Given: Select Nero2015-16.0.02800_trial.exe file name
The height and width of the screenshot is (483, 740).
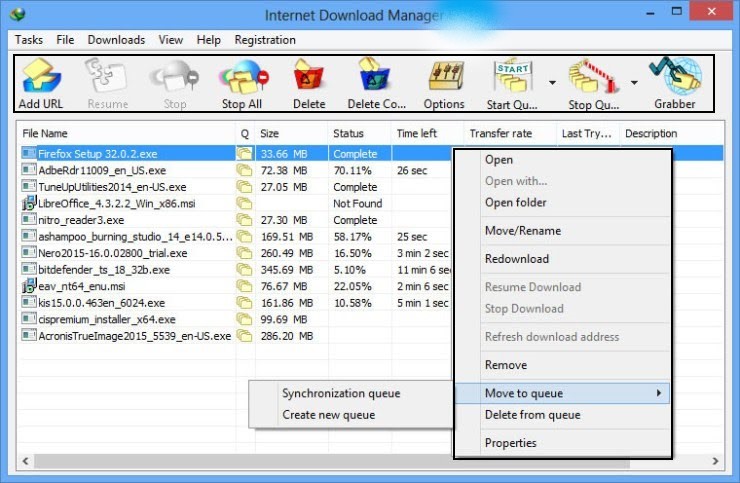Looking at the screenshot, I should pyautogui.click(x=113, y=253).
